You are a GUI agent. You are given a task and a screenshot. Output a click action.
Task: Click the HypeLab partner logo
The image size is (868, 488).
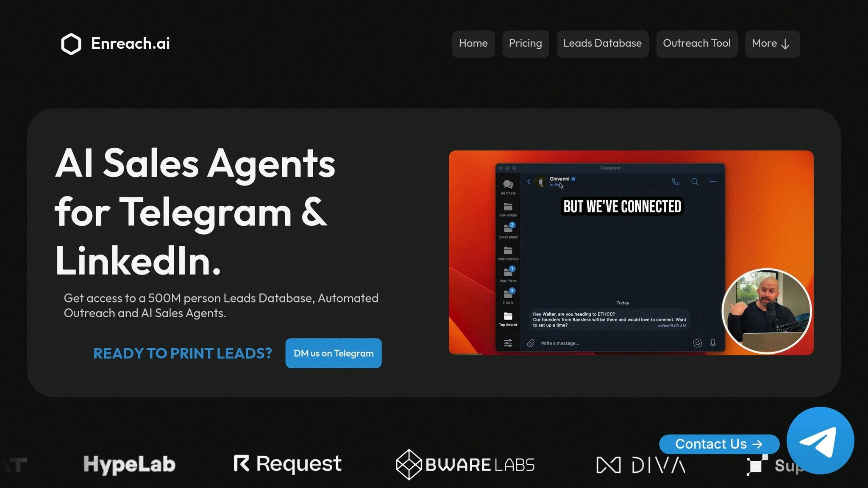pos(129,464)
